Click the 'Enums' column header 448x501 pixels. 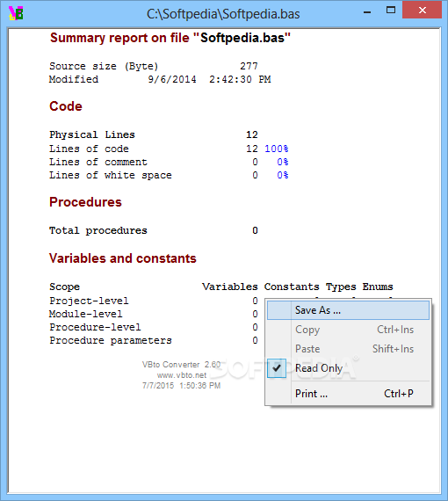point(378,287)
